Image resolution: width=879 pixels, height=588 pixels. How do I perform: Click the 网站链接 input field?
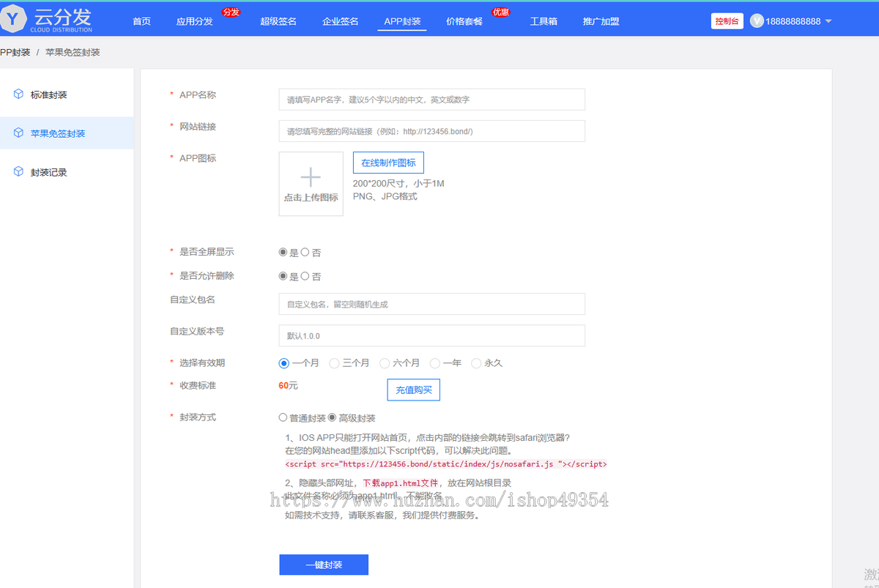tap(432, 131)
